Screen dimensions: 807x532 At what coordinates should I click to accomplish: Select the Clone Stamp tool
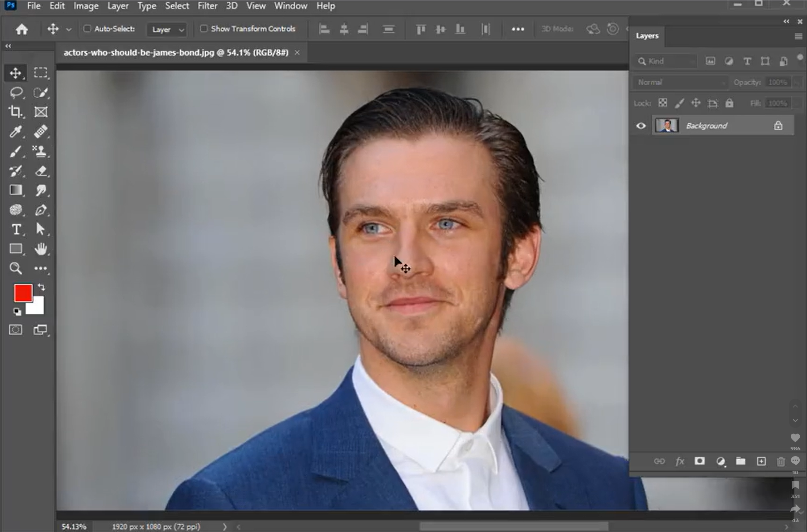click(41, 152)
